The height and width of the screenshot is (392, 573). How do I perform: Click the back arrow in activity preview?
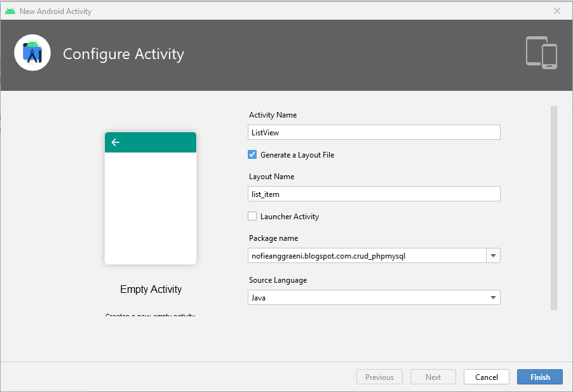(116, 142)
